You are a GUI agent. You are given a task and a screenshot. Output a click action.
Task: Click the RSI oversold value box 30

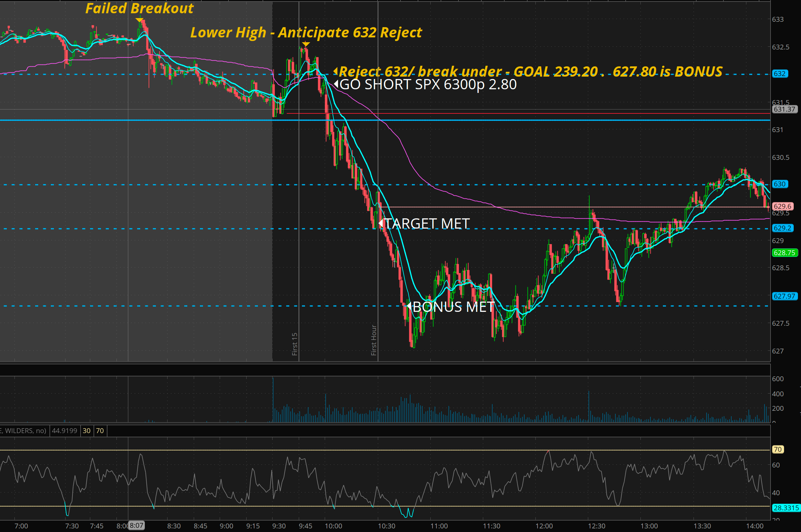tap(87, 431)
